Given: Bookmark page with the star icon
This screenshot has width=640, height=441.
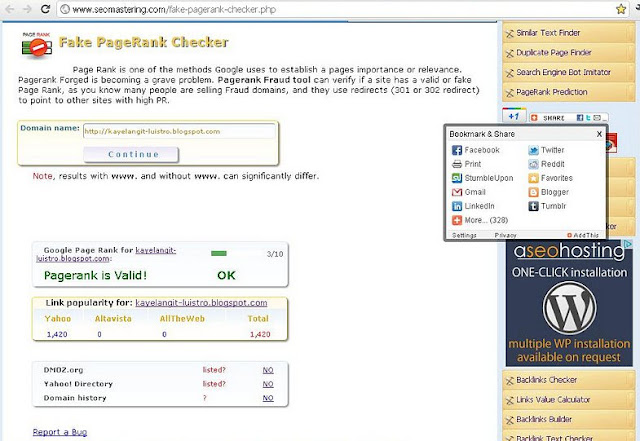Looking at the screenshot, I should pyautogui.click(x=621, y=9).
